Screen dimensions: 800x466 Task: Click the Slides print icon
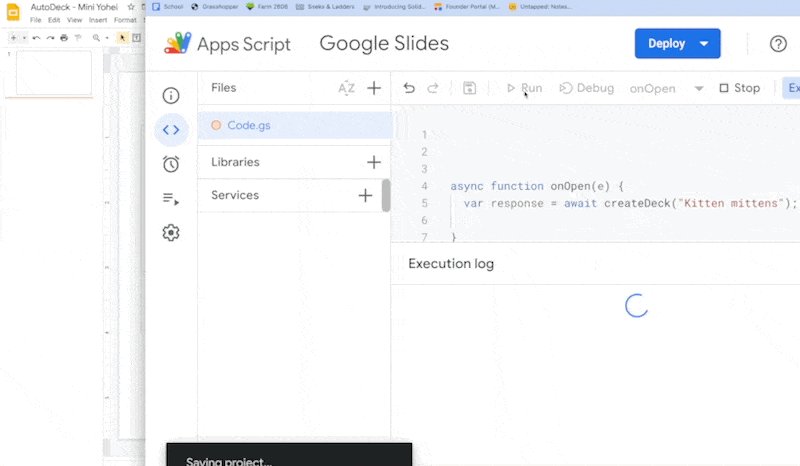pyautogui.click(x=64, y=37)
